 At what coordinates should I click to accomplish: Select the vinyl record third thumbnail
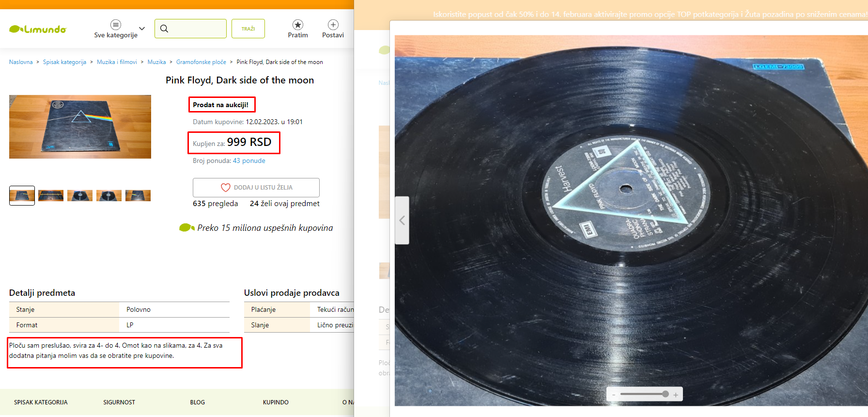coord(80,195)
